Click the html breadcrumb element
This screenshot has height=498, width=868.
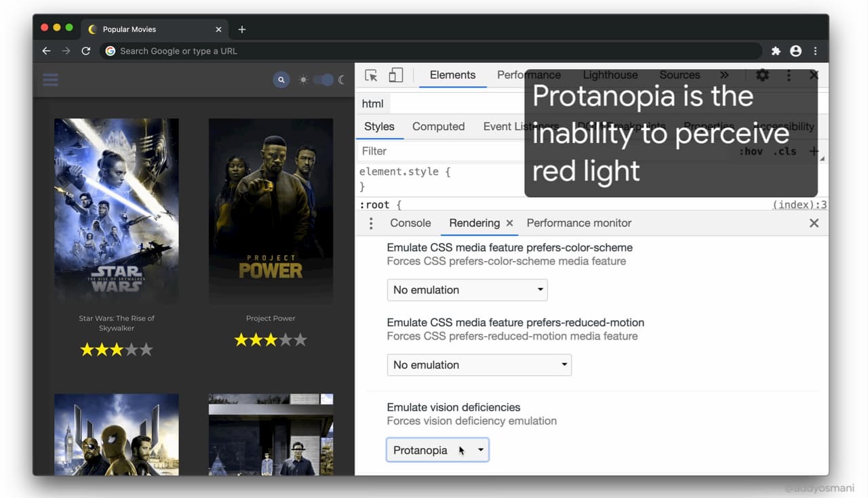click(372, 104)
